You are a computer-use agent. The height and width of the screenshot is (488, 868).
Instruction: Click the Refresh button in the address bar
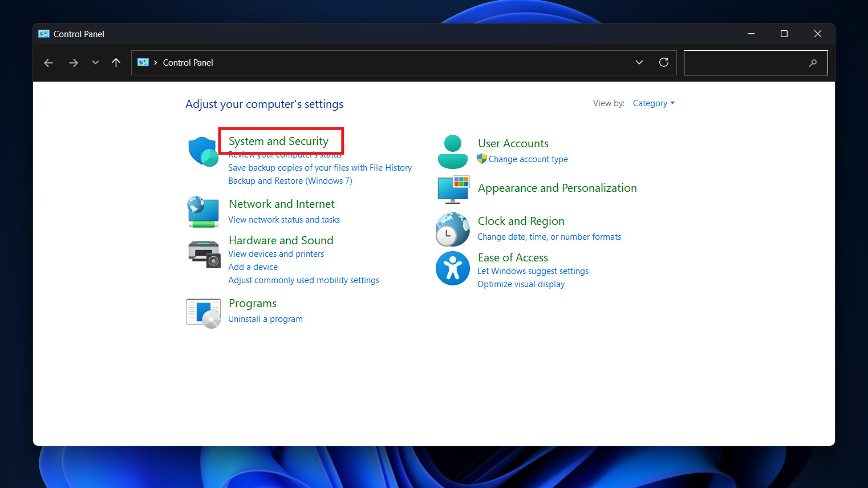coord(663,62)
